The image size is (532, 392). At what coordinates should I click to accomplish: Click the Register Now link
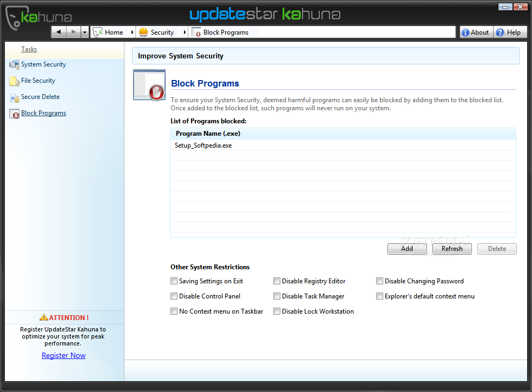pyautogui.click(x=63, y=355)
